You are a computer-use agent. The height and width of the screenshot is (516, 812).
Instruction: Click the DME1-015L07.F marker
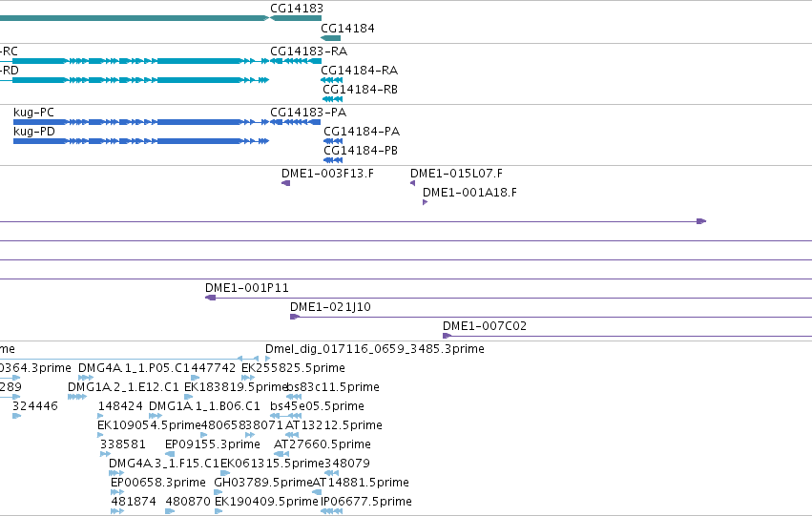pyautogui.click(x=413, y=183)
